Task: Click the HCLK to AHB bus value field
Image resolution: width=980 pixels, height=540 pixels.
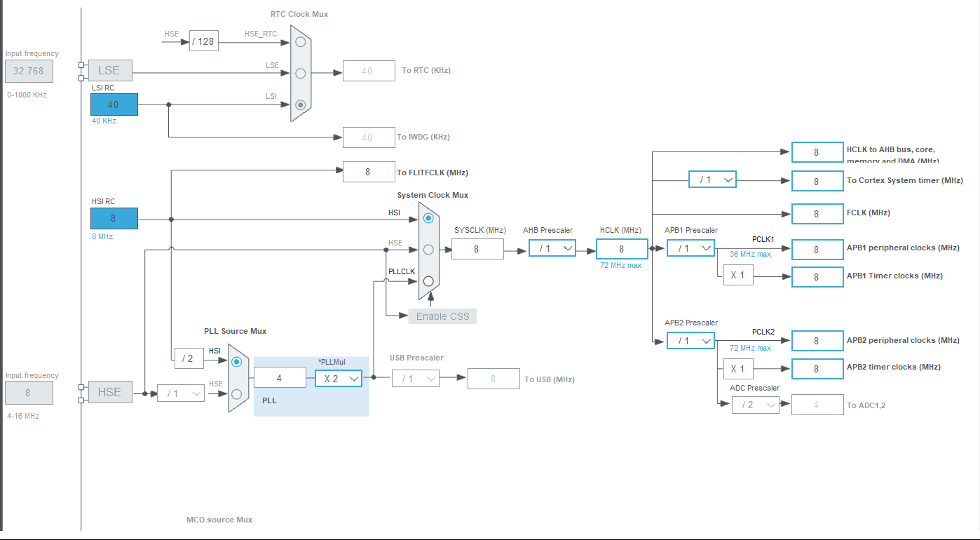Action: [x=817, y=152]
